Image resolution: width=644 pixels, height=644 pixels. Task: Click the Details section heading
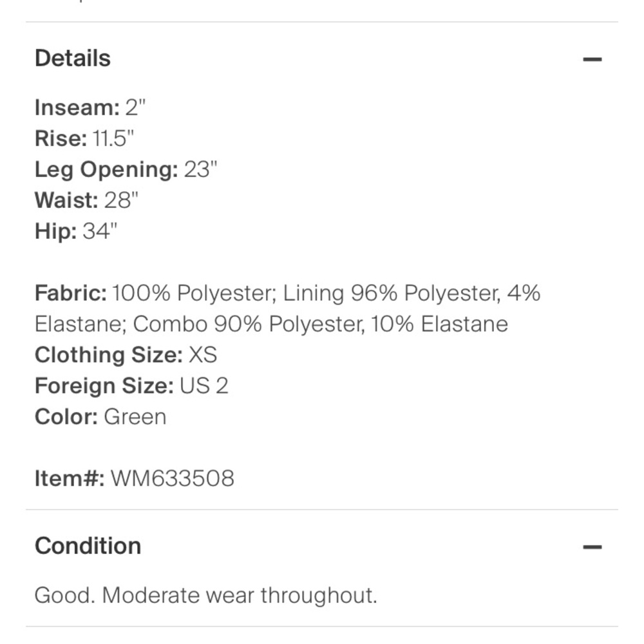pos(73,58)
